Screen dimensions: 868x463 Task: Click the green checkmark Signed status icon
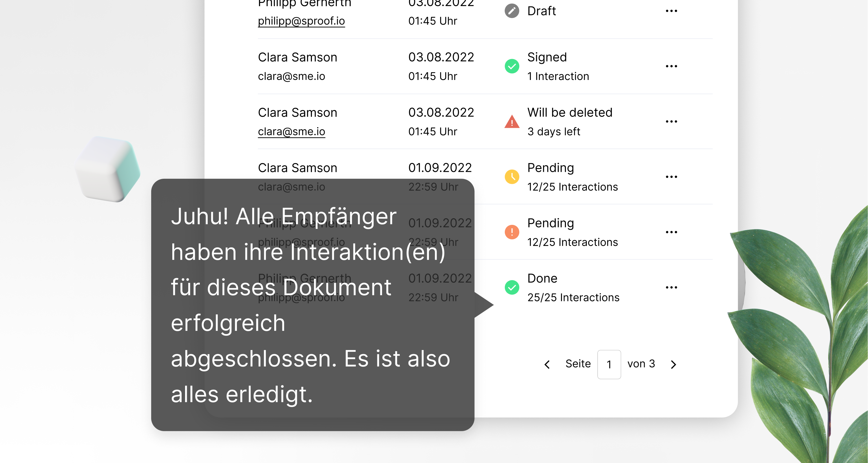click(x=511, y=66)
